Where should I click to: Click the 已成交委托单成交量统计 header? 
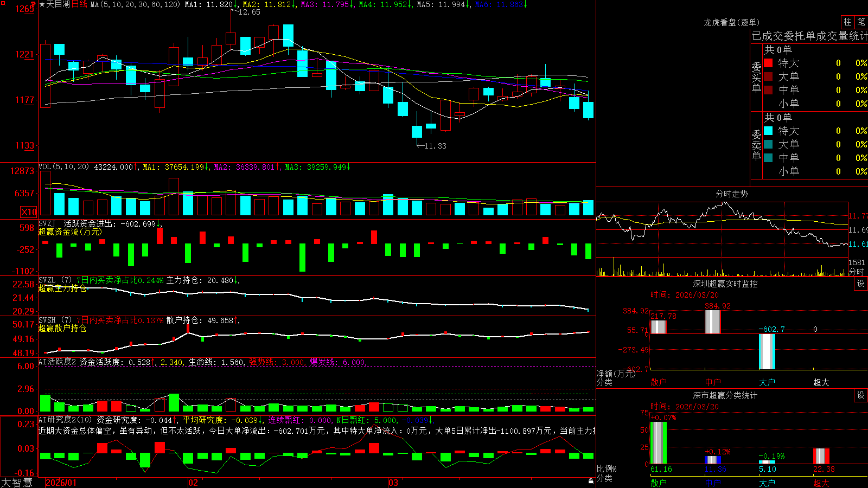[x=809, y=36]
